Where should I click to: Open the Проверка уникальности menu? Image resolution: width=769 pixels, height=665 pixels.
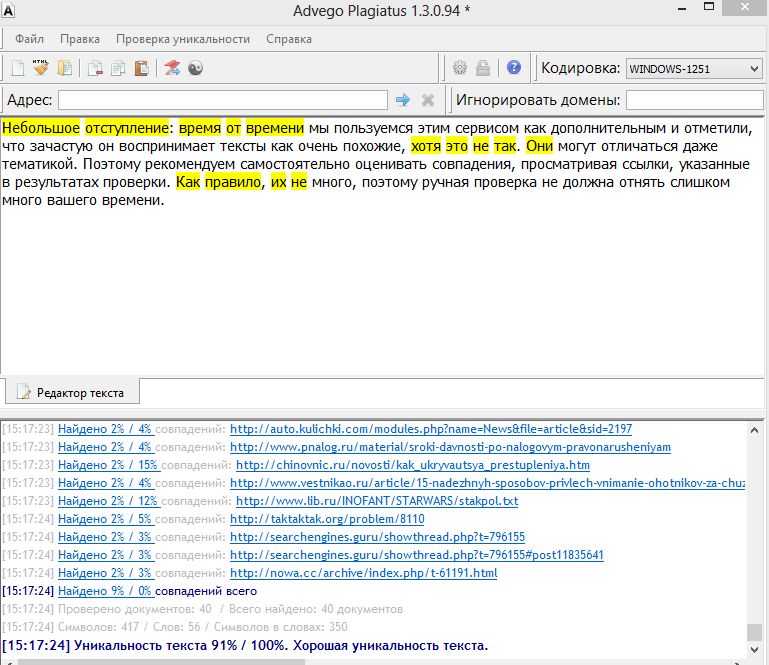coord(182,39)
